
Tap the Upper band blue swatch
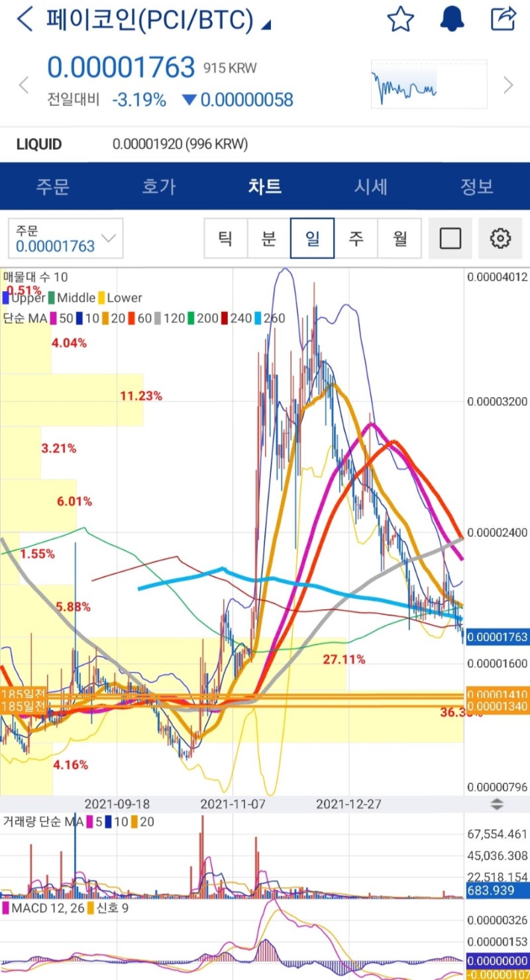pos(6,298)
